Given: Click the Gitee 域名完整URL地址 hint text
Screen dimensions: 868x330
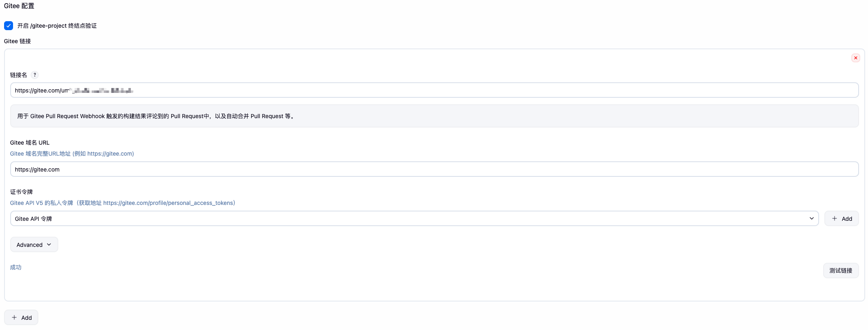Looking at the screenshot, I should pyautogui.click(x=72, y=154).
